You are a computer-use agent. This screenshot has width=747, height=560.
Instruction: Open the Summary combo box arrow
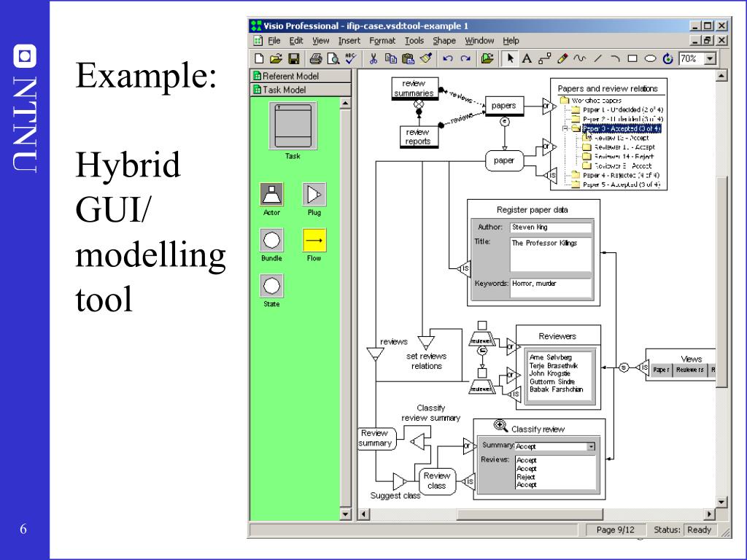(x=591, y=447)
